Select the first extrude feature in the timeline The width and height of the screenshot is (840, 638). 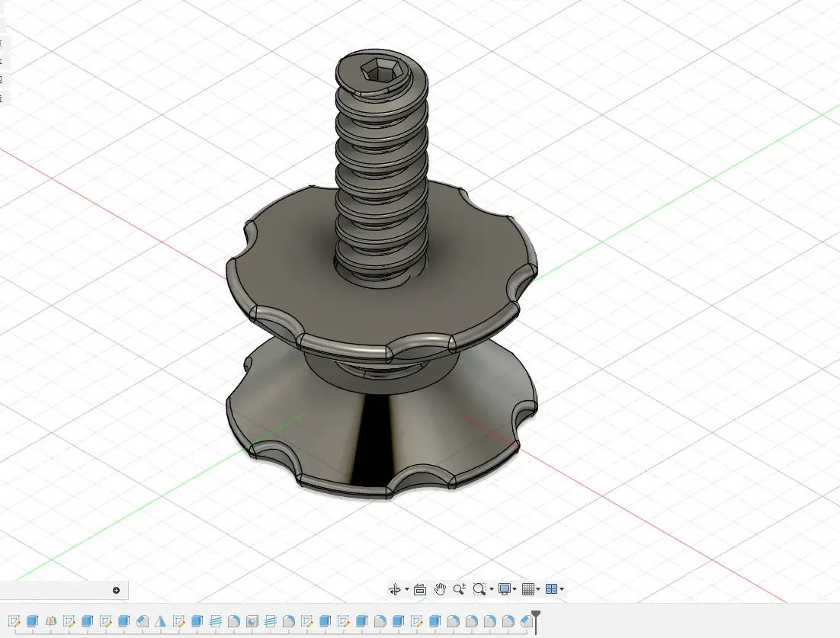(x=33, y=621)
